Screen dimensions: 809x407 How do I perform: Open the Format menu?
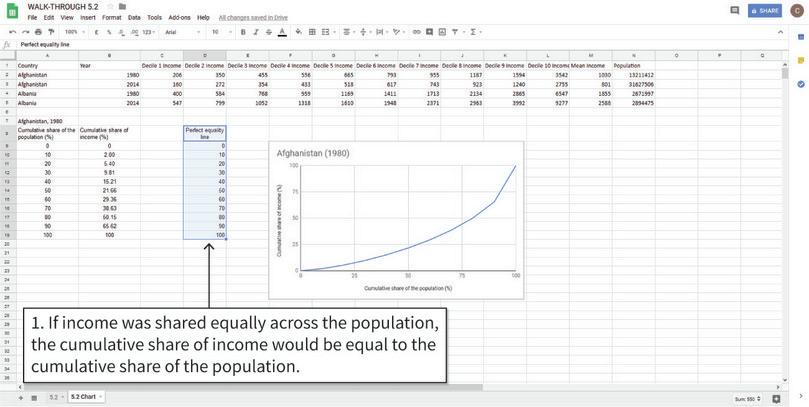click(x=111, y=18)
